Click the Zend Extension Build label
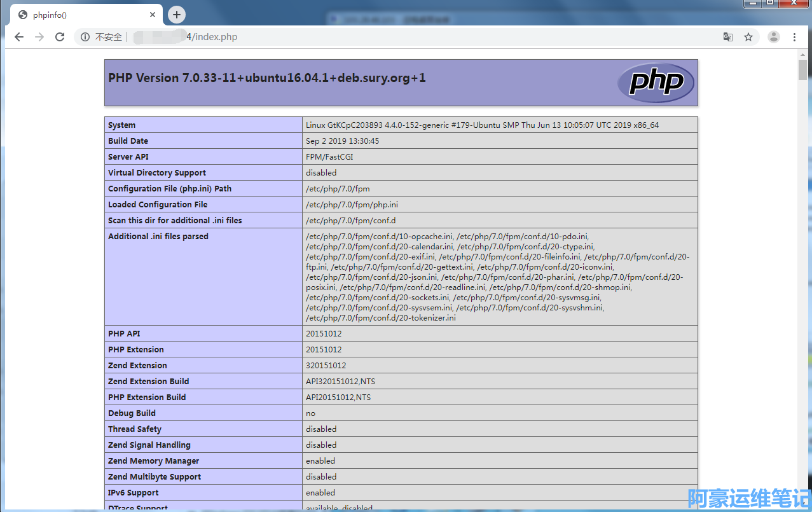This screenshot has width=812, height=512. 148,382
